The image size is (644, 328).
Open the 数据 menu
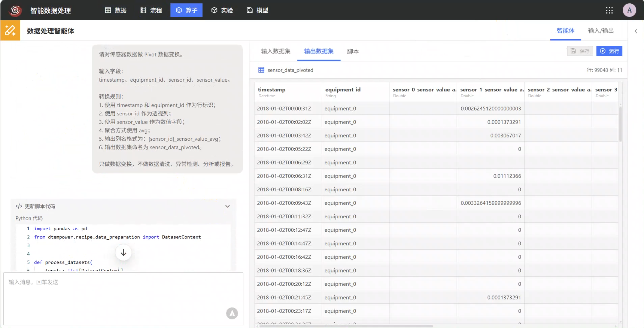pos(116,10)
